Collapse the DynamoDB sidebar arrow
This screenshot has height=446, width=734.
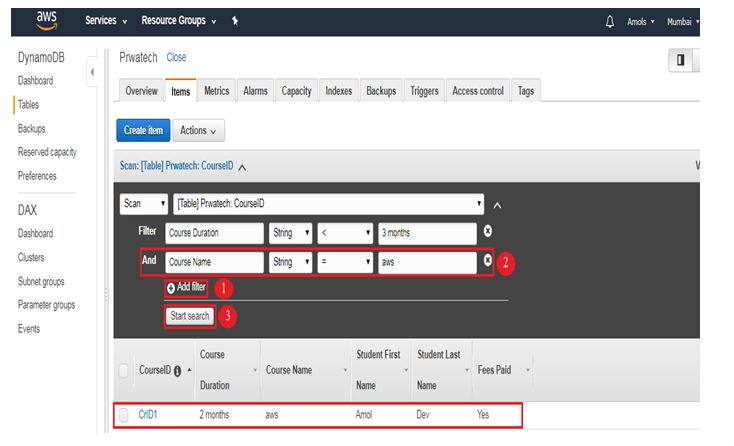coord(92,72)
